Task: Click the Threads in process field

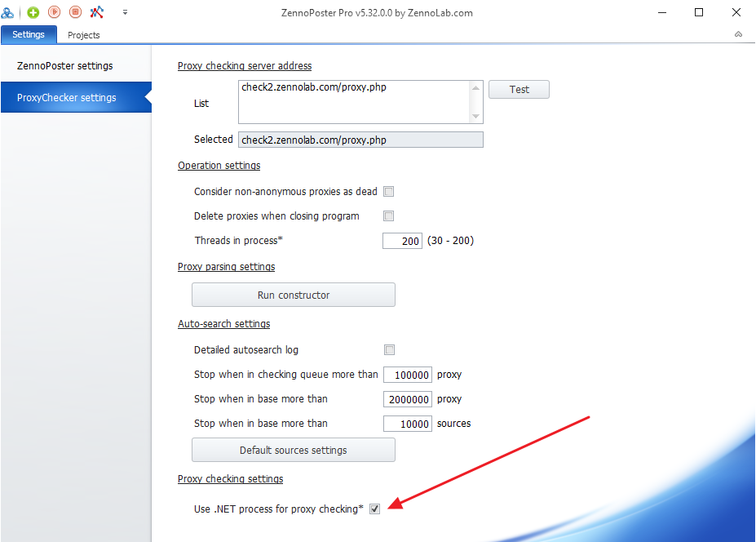Action: (402, 241)
